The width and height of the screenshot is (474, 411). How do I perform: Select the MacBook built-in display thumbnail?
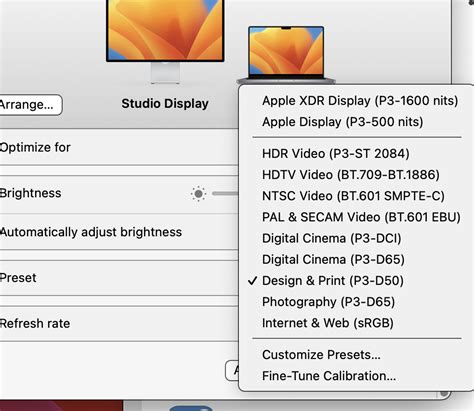tap(286, 54)
